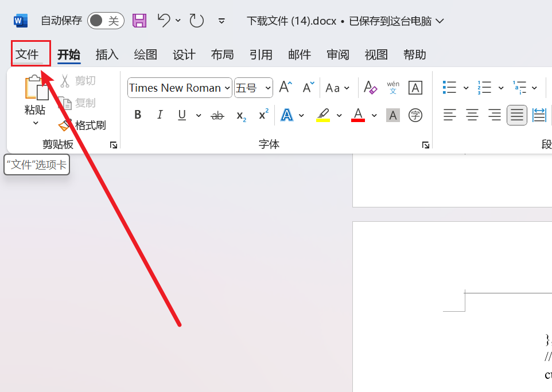Image resolution: width=552 pixels, height=392 pixels.
Task: Toggle character shading icon
Action: pyautogui.click(x=393, y=115)
